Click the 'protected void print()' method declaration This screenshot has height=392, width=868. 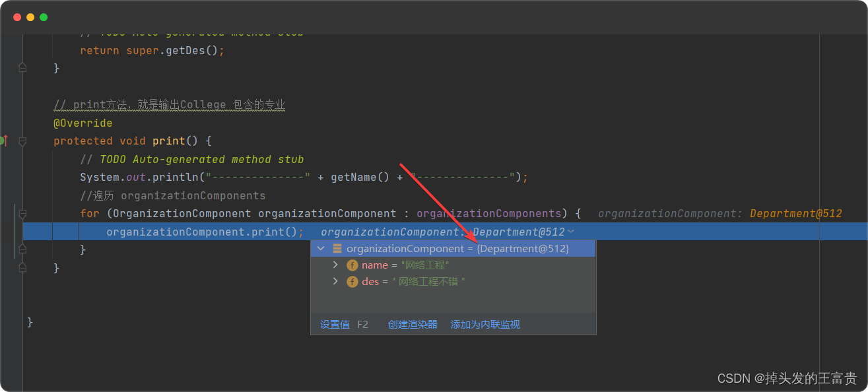point(133,141)
